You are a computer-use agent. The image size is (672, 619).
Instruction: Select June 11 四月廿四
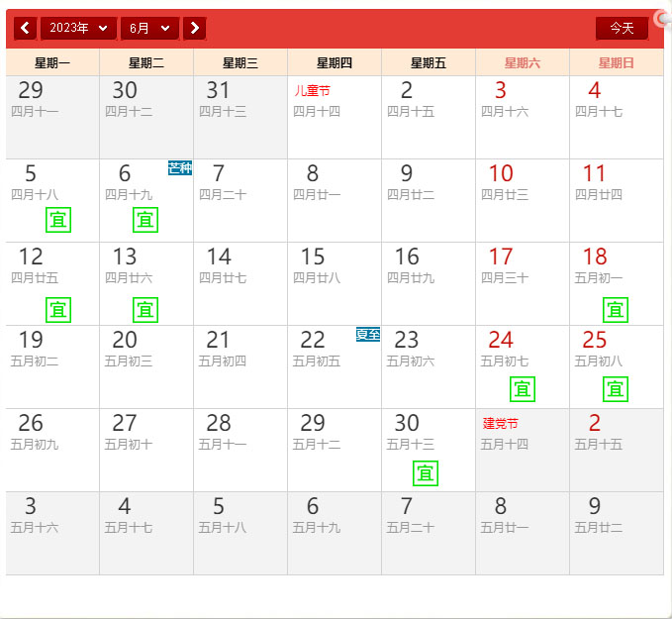pos(617,201)
